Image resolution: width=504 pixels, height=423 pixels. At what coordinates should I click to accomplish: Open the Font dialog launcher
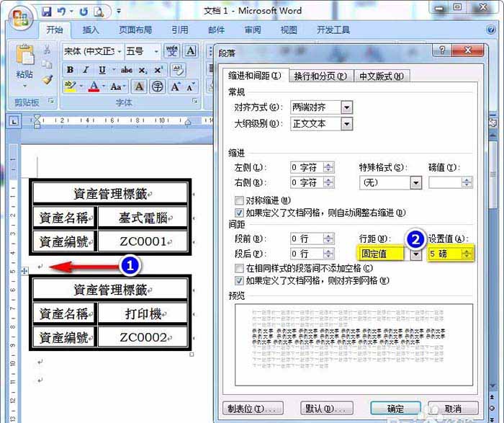[195, 102]
